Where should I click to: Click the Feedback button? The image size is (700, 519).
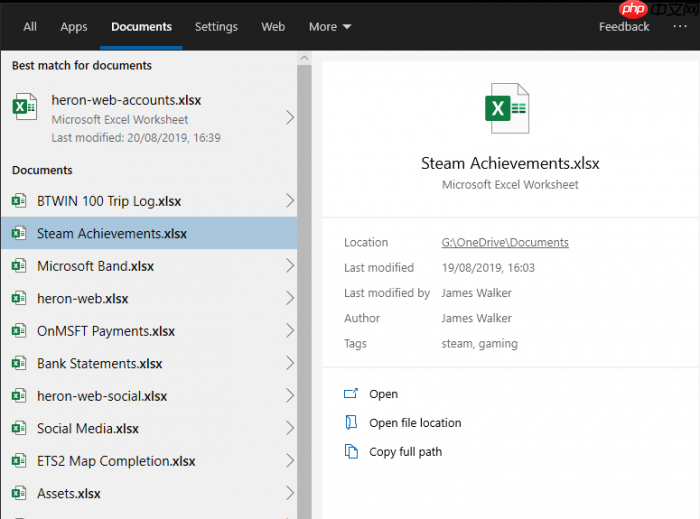624,27
